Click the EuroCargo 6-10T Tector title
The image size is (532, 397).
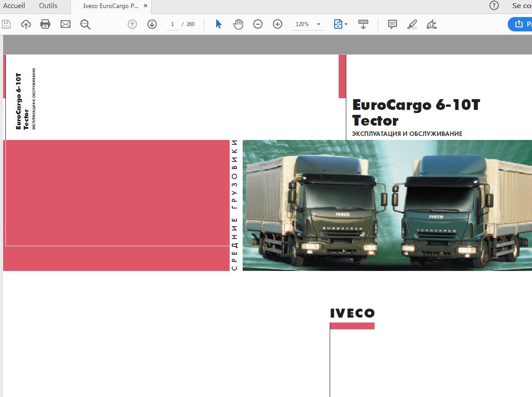(416, 113)
